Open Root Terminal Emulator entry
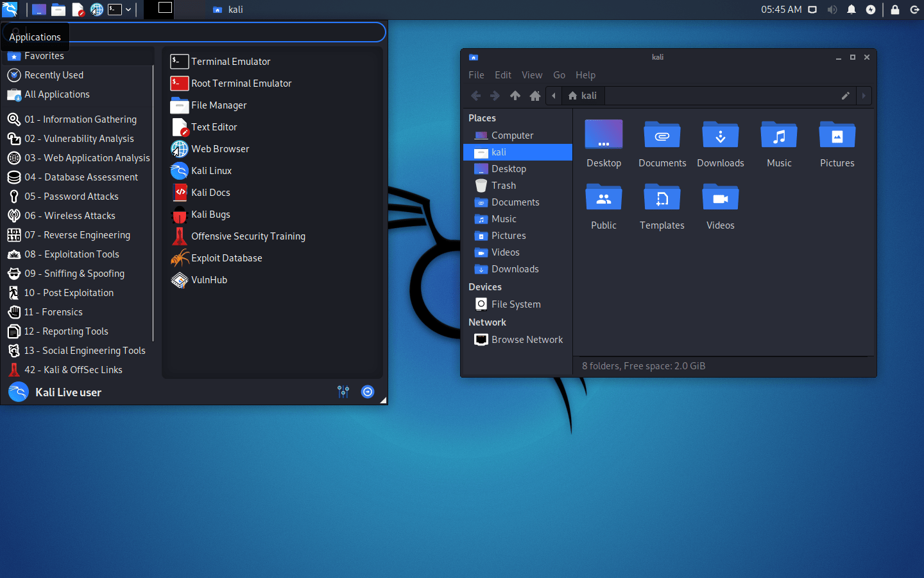The height and width of the screenshot is (578, 924). 241,83
